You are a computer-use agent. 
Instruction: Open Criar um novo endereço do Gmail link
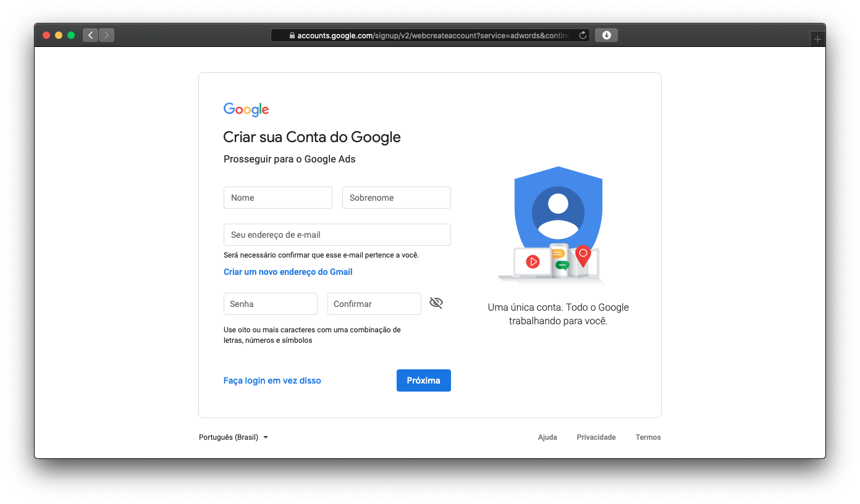click(288, 272)
